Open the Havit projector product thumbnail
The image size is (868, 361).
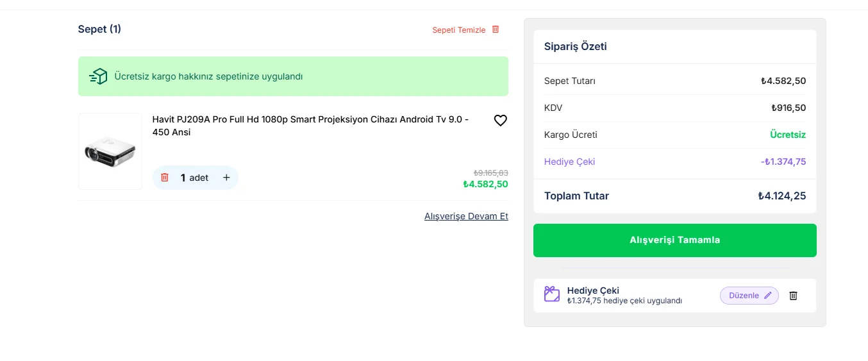tap(110, 151)
